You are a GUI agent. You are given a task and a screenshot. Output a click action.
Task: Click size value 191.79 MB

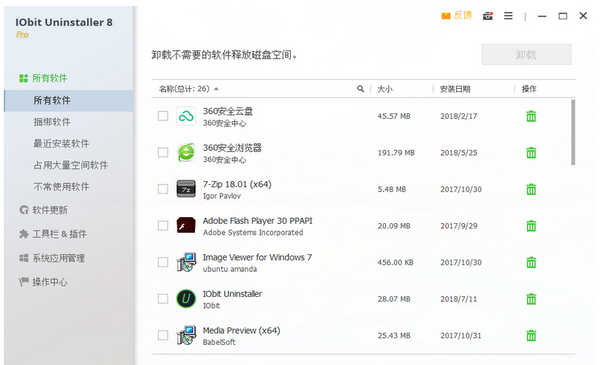pyautogui.click(x=396, y=153)
